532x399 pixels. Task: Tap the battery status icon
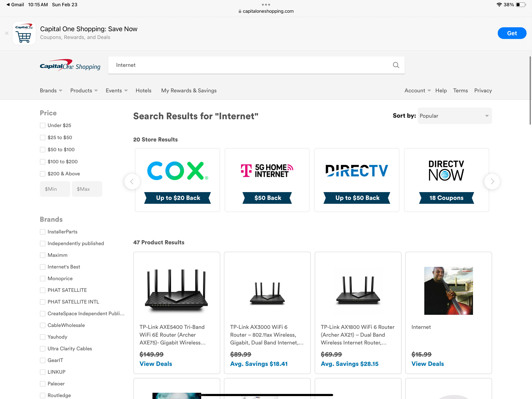521,4
